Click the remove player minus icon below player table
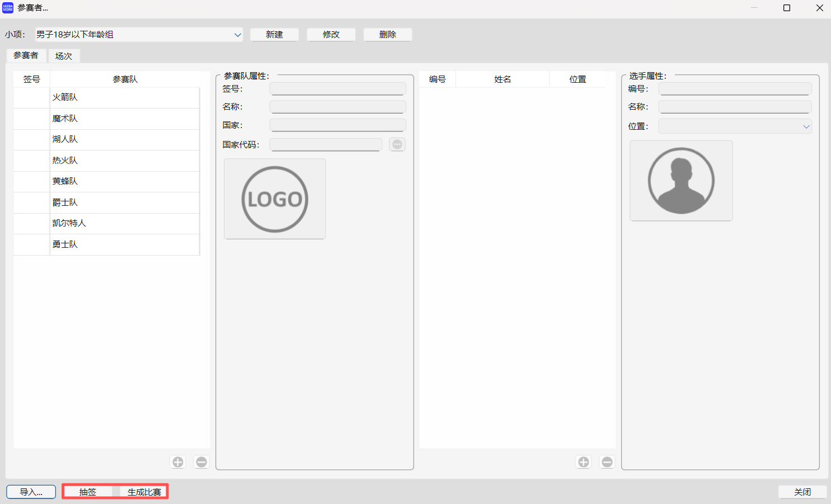This screenshot has width=831, height=504. pos(607,461)
